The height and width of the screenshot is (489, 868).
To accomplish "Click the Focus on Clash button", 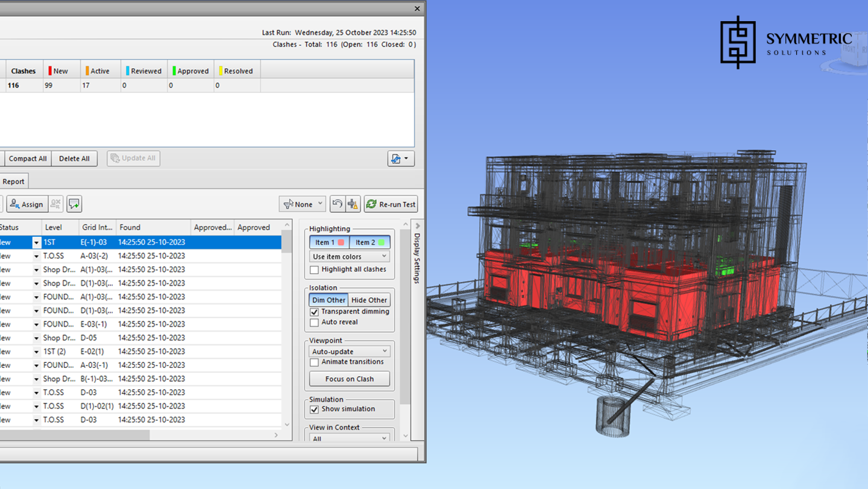I will coord(349,379).
